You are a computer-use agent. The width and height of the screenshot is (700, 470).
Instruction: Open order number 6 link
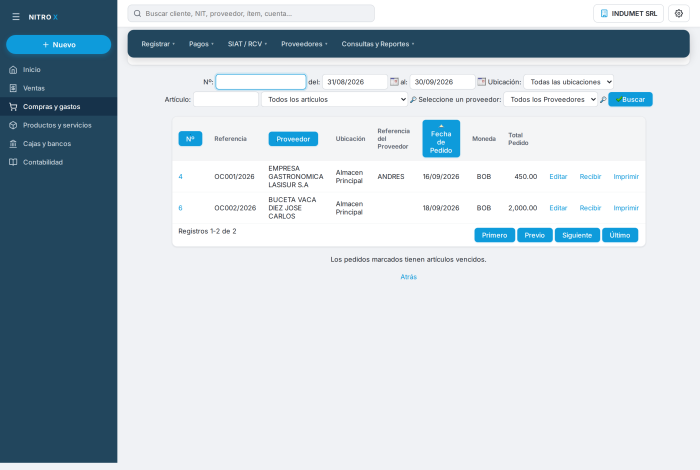click(180, 208)
